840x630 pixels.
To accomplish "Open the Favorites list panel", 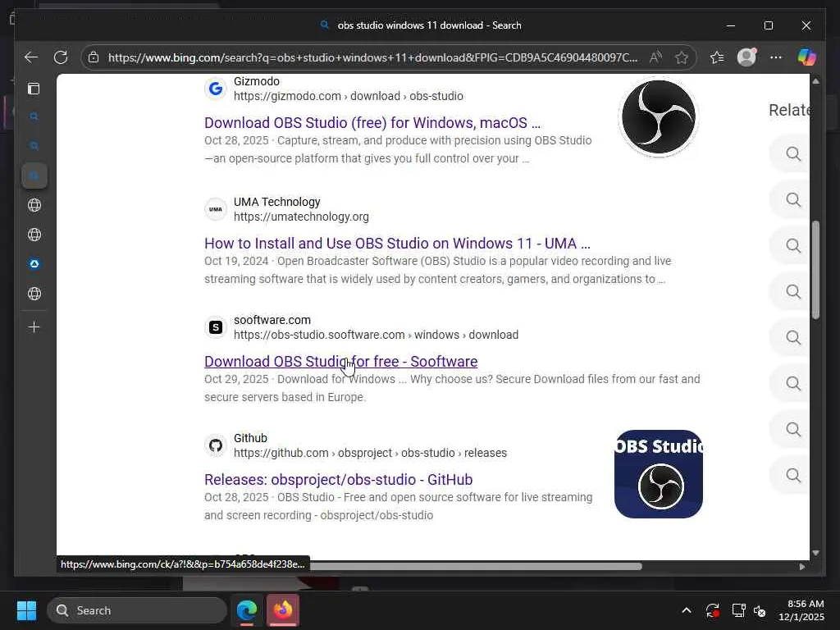I will click(x=717, y=57).
